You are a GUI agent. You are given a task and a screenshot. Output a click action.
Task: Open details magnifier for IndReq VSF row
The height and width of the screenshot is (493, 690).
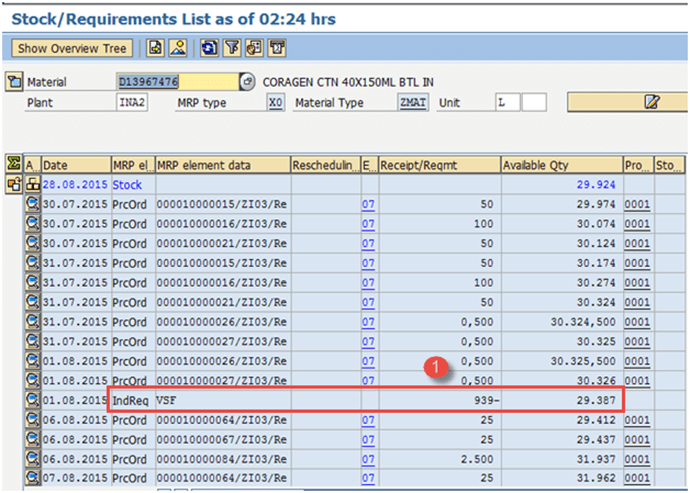click(x=32, y=400)
